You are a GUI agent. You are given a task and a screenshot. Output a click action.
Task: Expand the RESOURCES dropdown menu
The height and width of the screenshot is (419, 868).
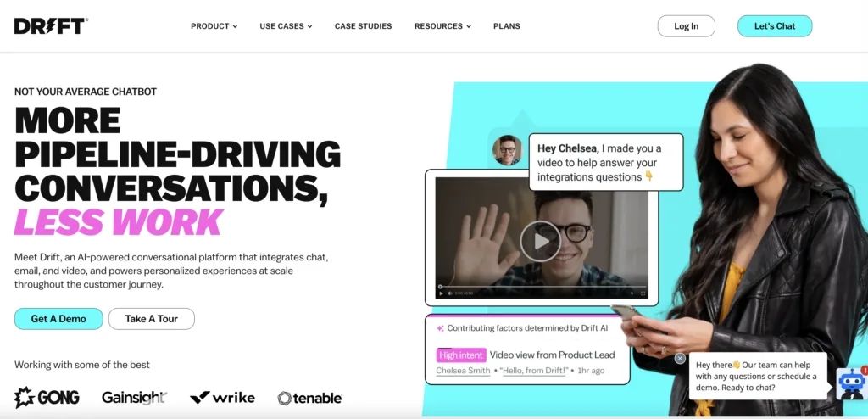click(x=442, y=26)
